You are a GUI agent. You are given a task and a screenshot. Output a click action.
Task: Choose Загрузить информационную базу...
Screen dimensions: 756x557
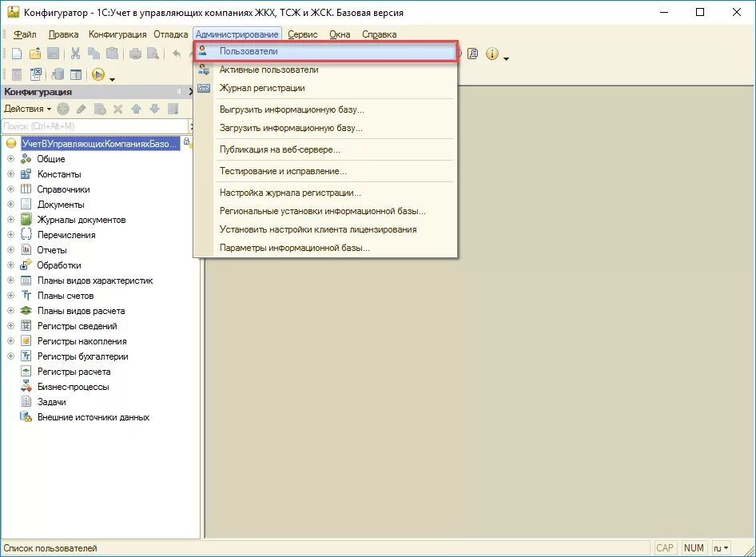(x=325, y=129)
